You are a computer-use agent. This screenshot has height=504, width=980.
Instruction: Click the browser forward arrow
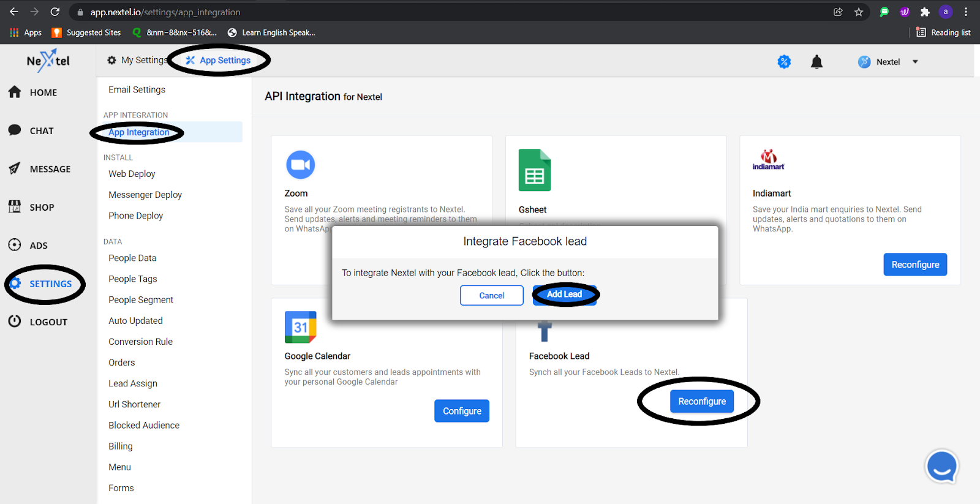coord(34,12)
